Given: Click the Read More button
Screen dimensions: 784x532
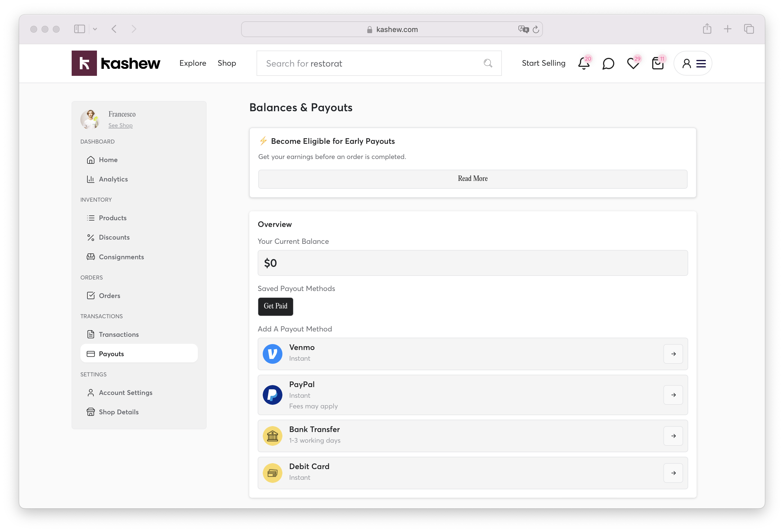Looking at the screenshot, I should coord(473,179).
